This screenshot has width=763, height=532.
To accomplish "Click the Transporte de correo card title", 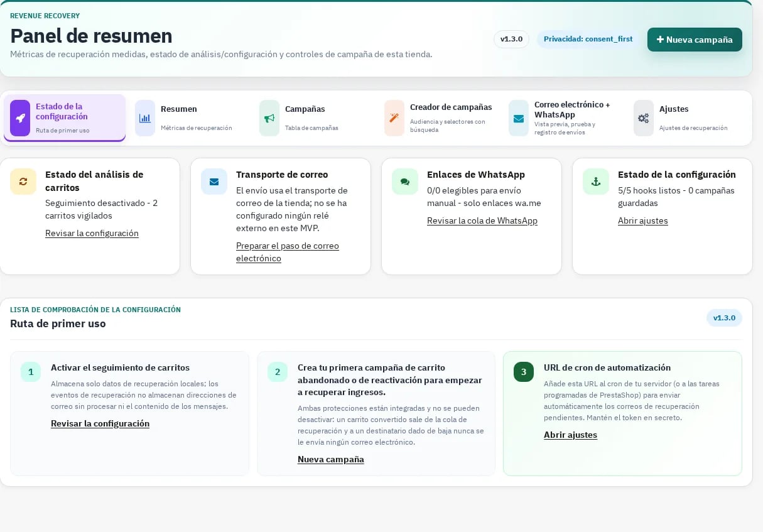I will (282, 175).
